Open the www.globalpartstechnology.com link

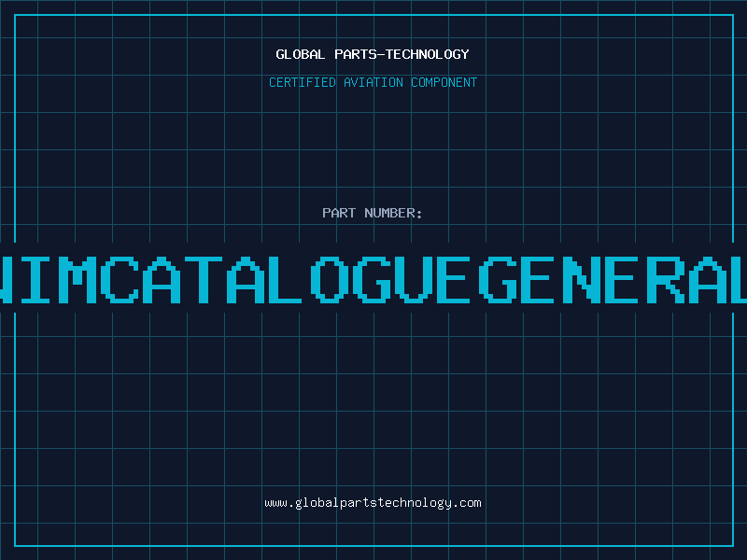[373, 503]
